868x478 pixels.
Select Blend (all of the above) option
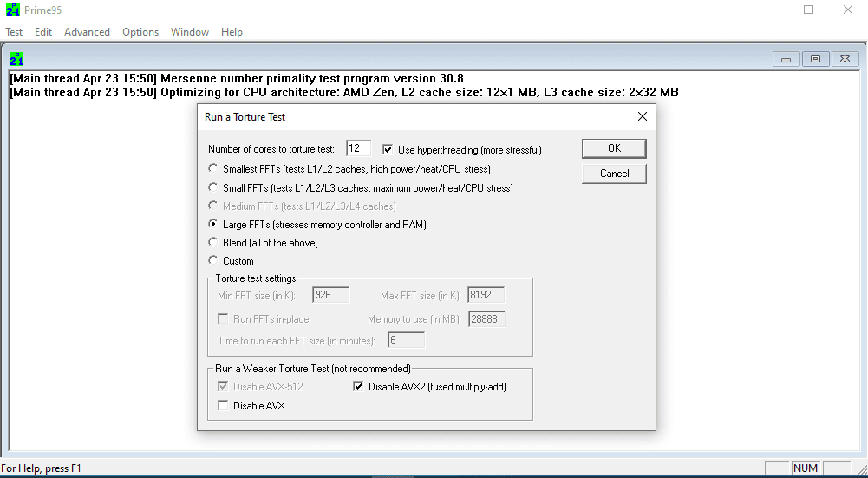coord(212,242)
